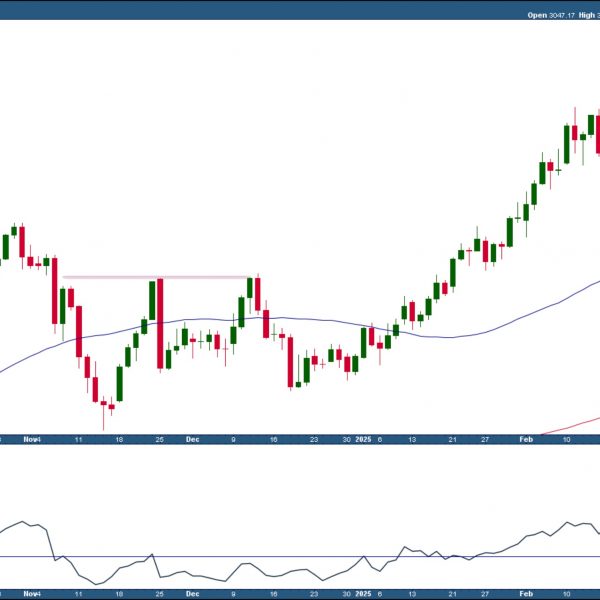
Task: Select the red trend line near Feb on the price chart
Action: click(x=570, y=426)
